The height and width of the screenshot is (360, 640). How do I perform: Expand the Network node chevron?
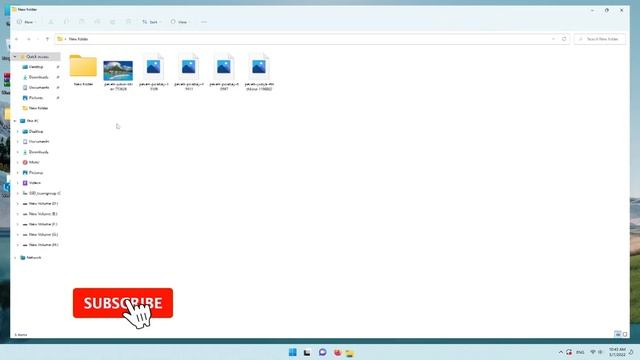(x=15, y=258)
